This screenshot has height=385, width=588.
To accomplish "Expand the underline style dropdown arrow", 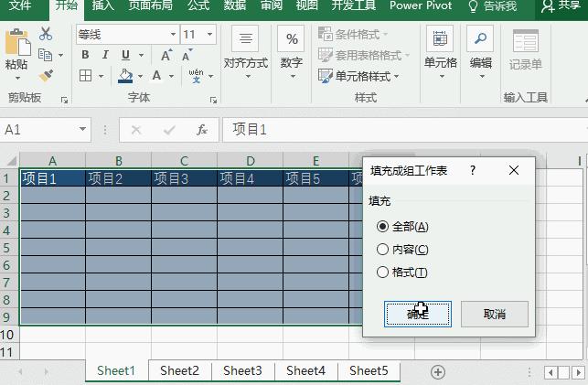I will pyautogui.click(x=142, y=55).
